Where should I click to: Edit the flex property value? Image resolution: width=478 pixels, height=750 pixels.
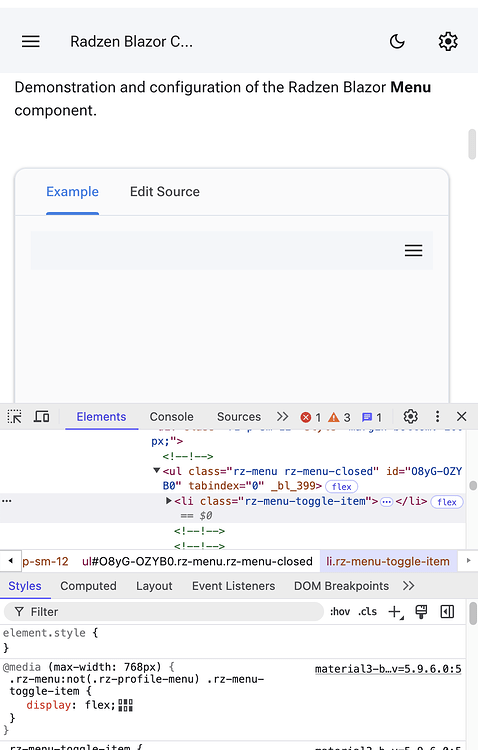tap(98, 705)
